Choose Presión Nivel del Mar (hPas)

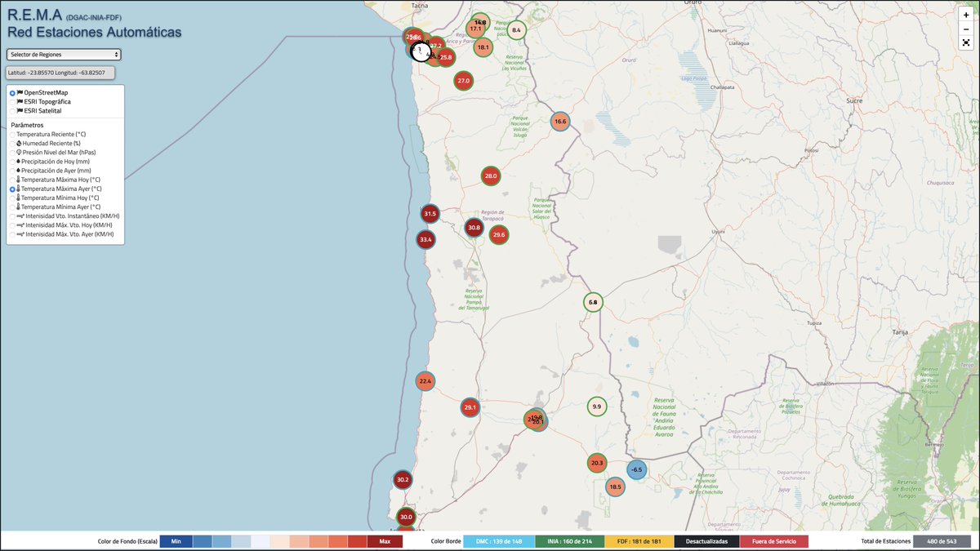coord(52,153)
